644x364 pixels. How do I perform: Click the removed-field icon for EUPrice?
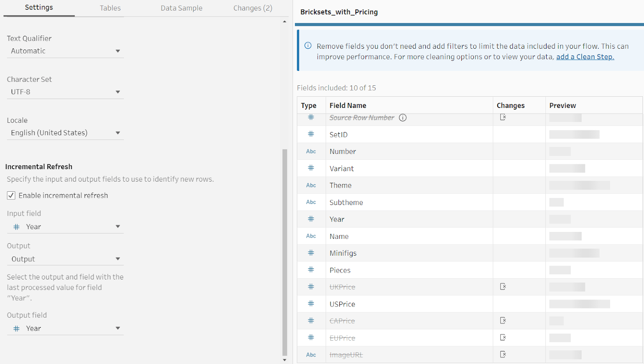coord(503,337)
